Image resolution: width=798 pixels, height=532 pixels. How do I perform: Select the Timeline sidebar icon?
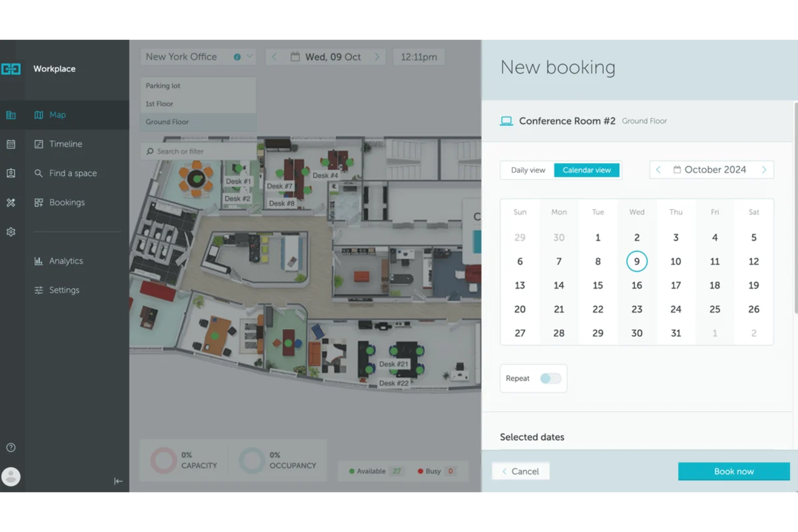pyautogui.click(x=38, y=144)
